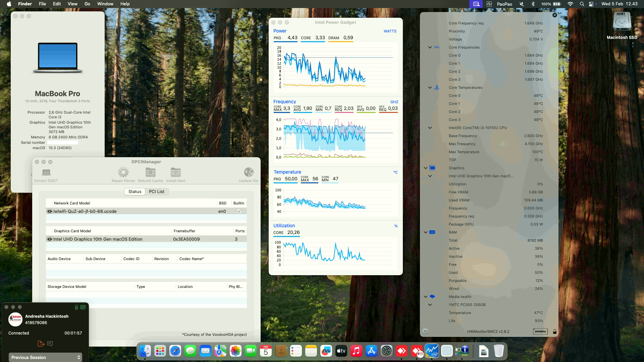Open the Previous Session dropdown in AnyDesk
The width and height of the screenshot is (644, 362).
(45, 357)
